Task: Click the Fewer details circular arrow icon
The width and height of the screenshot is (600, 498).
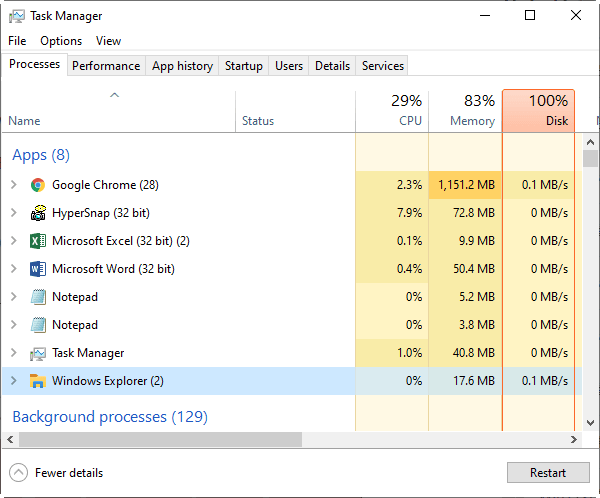Action: [x=18, y=473]
